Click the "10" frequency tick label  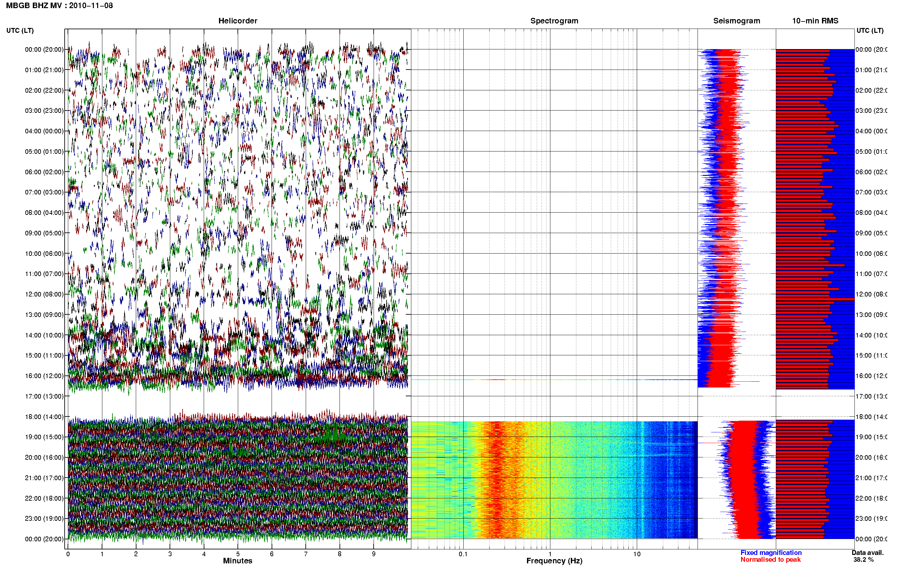point(637,554)
